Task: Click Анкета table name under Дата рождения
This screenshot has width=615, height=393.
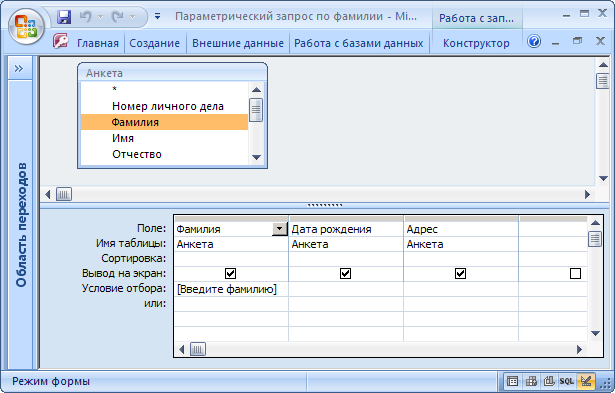Action: click(x=346, y=244)
